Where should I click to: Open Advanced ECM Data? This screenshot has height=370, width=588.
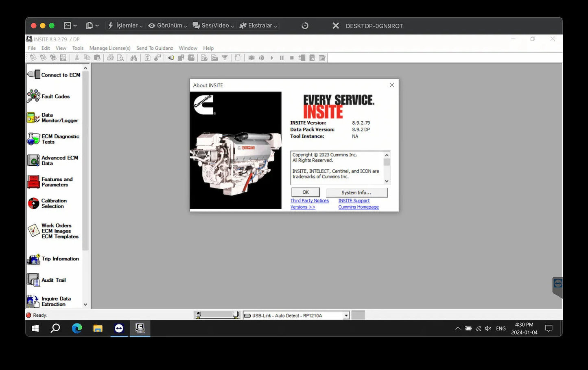[52, 160]
